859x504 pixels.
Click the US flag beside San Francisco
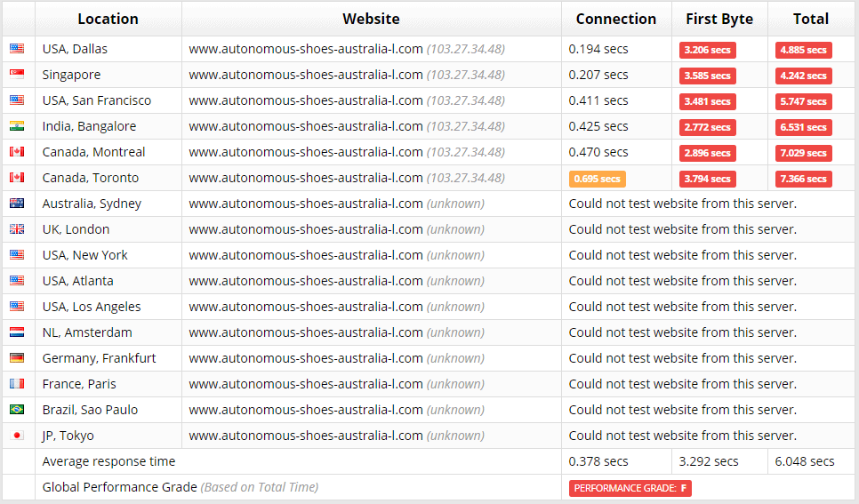[x=17, y=100]
